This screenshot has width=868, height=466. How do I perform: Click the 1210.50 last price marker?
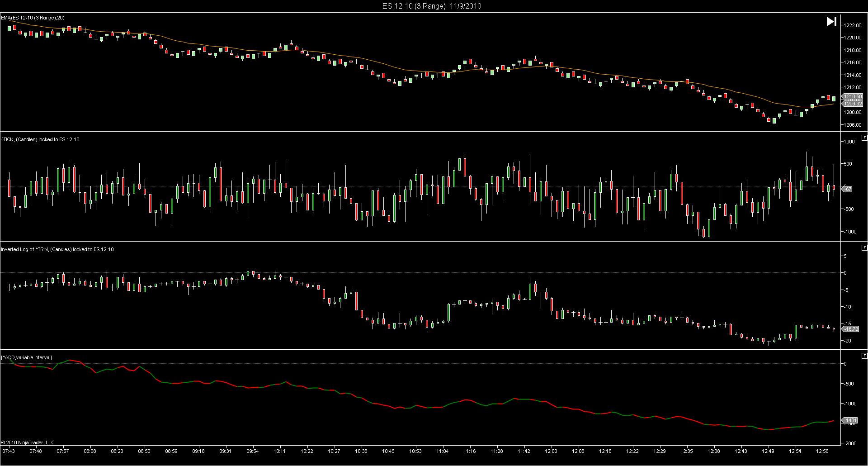point(853,96)
